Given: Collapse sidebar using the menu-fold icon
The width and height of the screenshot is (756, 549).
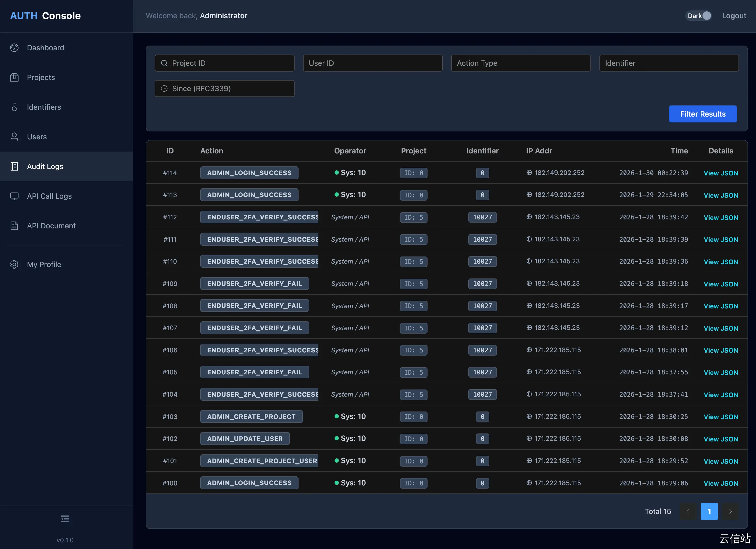Looking at the screenshot, I should point(65,519).
